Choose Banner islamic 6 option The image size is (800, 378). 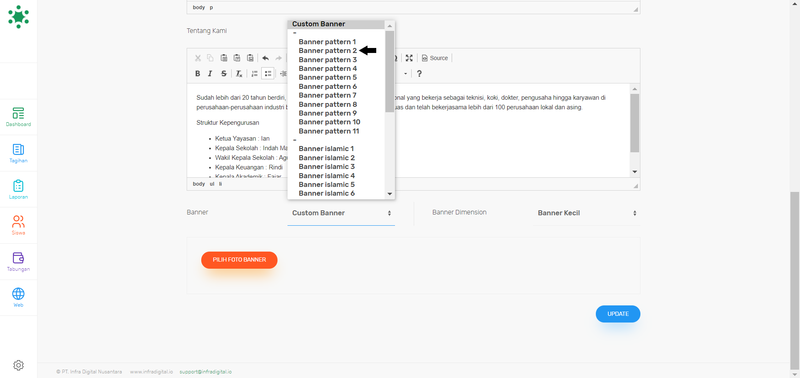pos(327,193)
